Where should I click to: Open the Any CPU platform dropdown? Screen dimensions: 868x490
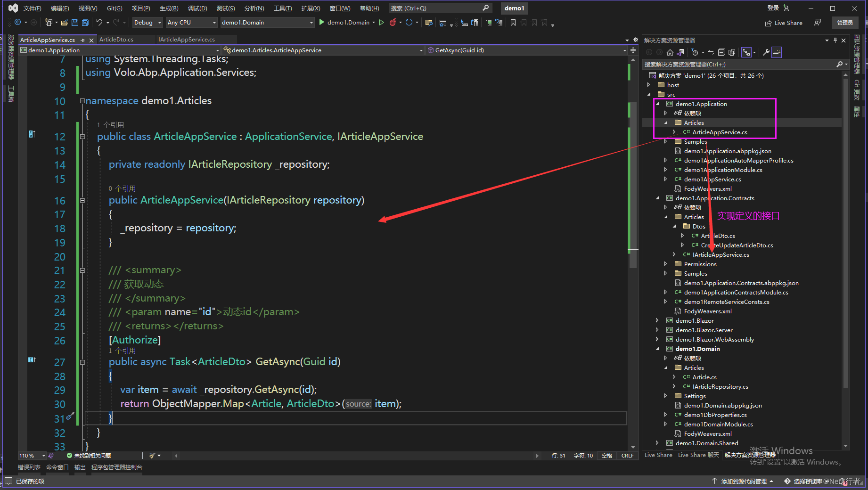coord(191,23)
